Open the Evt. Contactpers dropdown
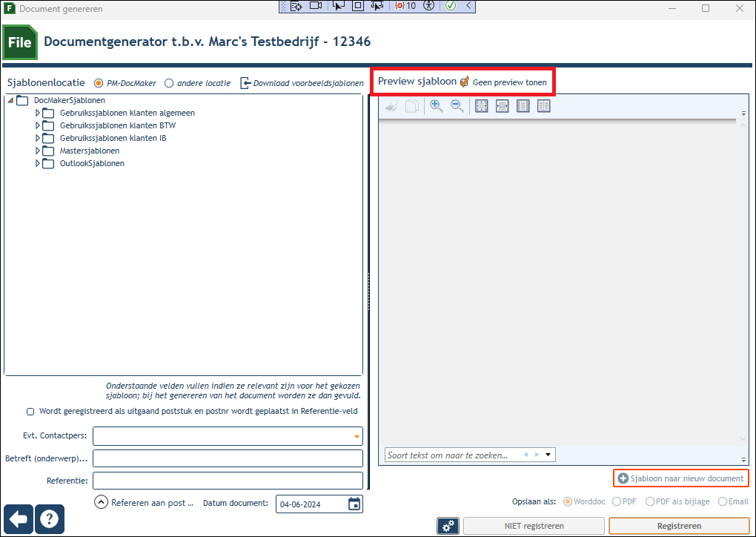The image size is (756, 537). click(x=357, y=436)
